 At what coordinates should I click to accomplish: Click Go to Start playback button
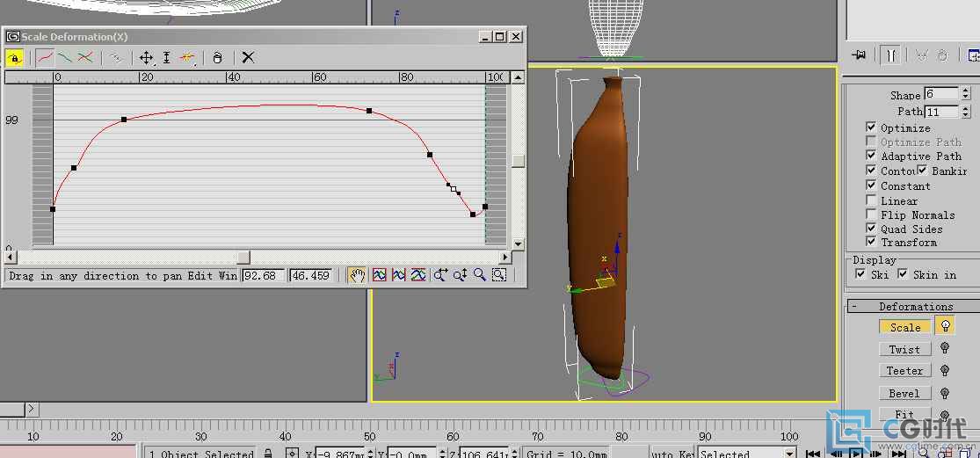click(x=812, y=454)
